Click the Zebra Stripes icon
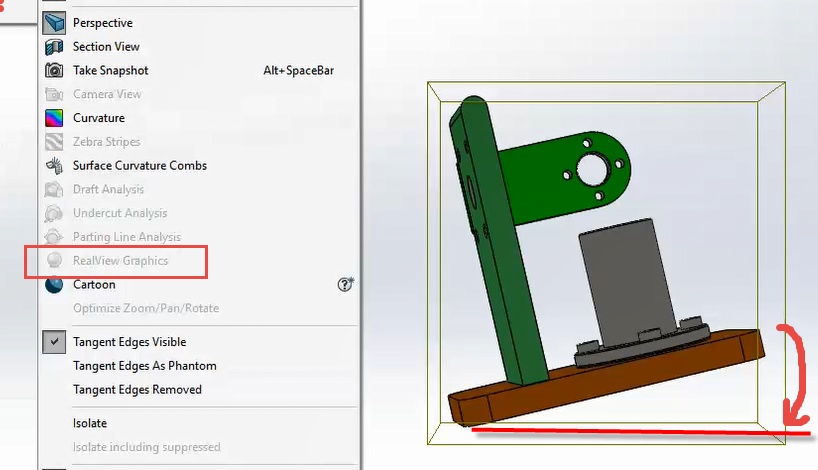 click(54, 142)
